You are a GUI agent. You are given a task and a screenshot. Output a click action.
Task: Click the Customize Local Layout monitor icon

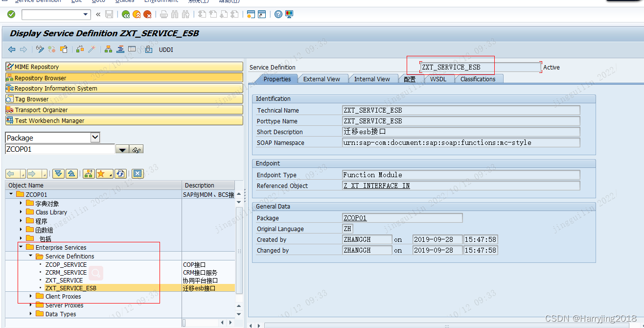coord(289,14)
